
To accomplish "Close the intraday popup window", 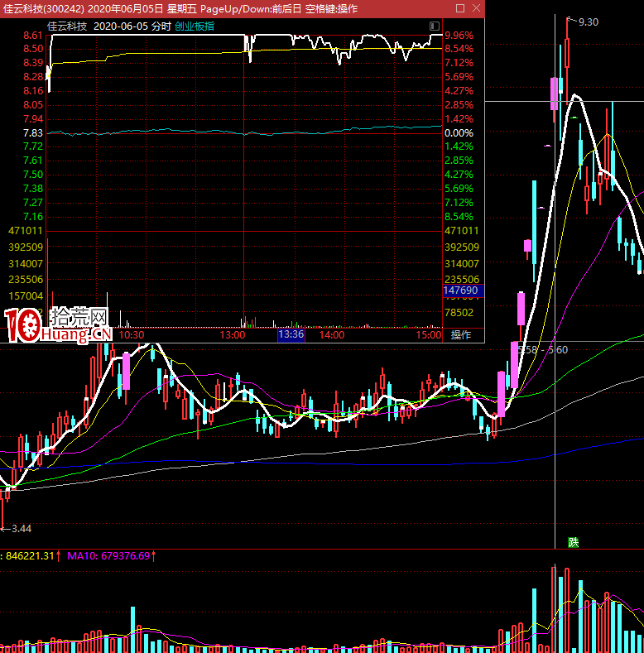I will click(x=475, y=8).
